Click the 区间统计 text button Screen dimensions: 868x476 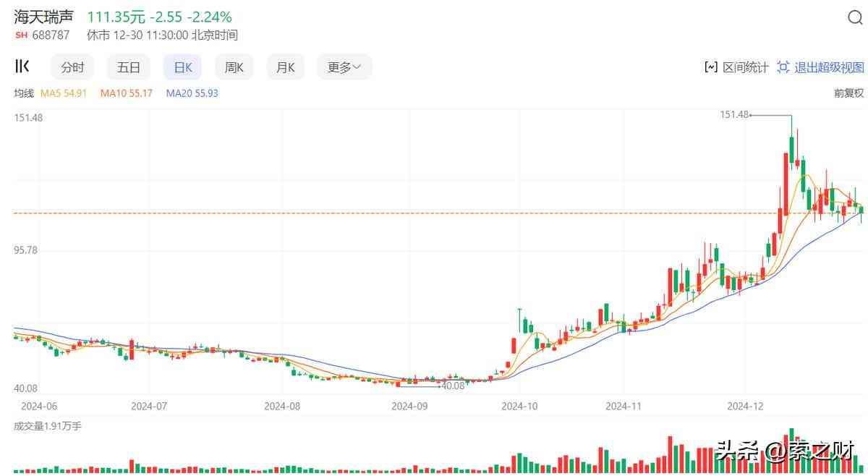tap(746, 67)
